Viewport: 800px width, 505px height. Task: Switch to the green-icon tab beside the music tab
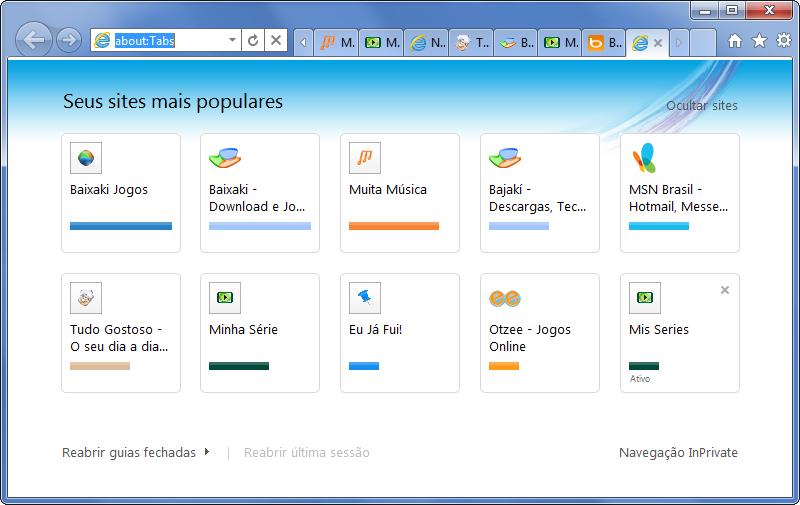pos(382,42)
